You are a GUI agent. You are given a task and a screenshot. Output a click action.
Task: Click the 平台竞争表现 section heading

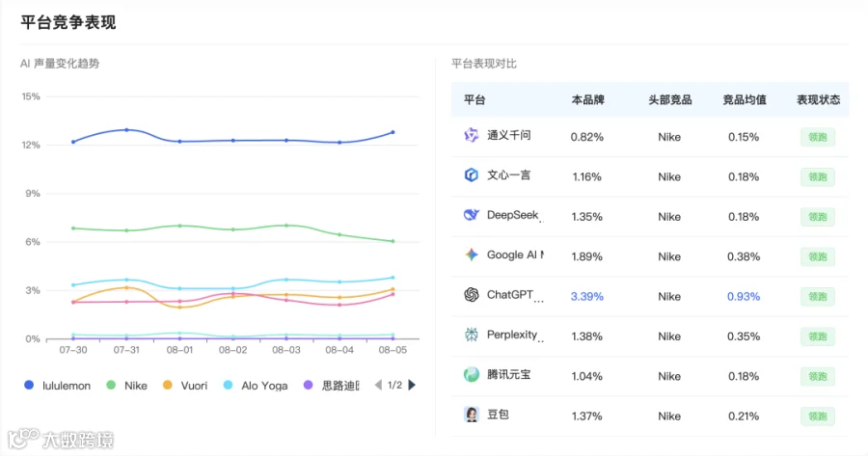68,23
